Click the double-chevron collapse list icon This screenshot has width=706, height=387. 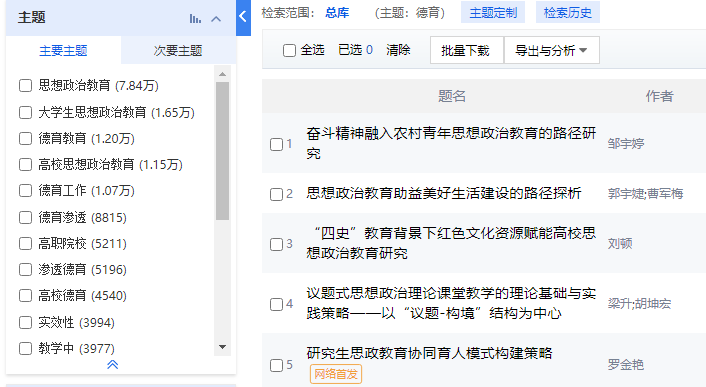[x=113, y=364]
